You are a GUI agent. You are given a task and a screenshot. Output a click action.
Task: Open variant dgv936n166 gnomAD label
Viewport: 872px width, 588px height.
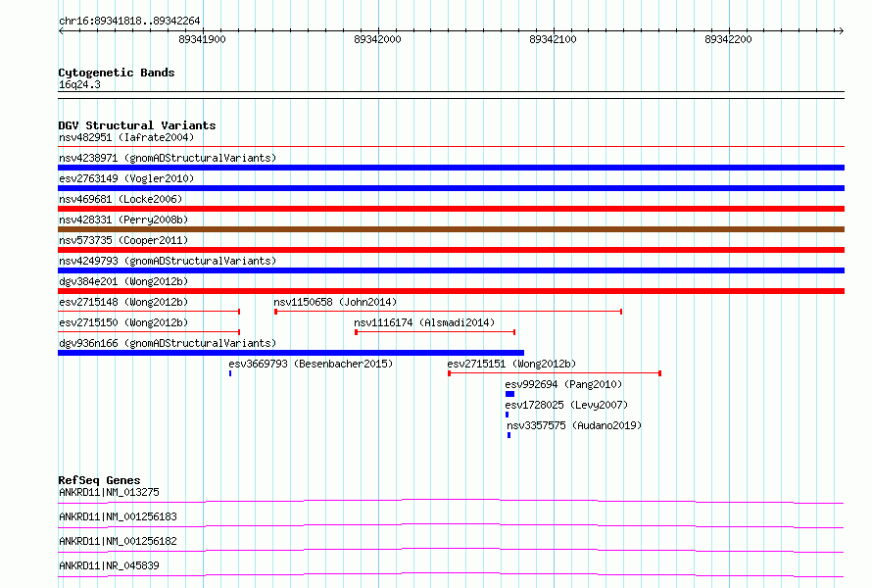(x=168, y=343)
